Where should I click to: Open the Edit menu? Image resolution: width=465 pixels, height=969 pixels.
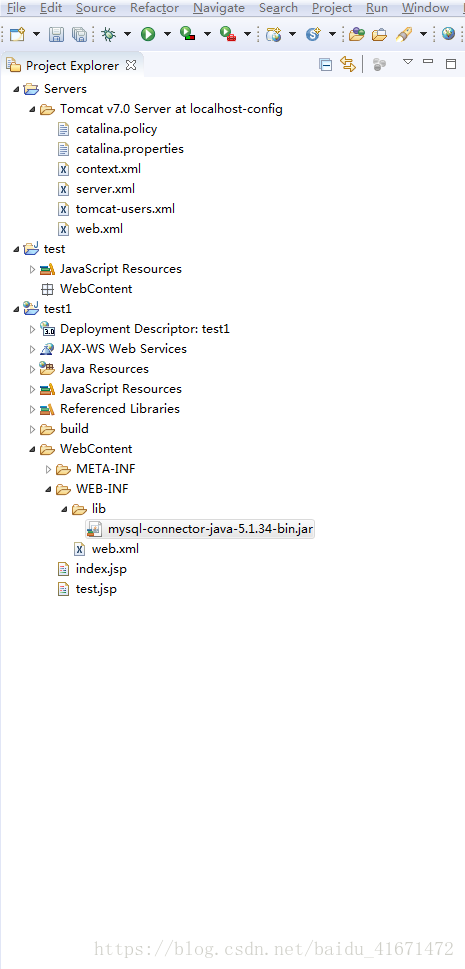click(x=51, y=8)
